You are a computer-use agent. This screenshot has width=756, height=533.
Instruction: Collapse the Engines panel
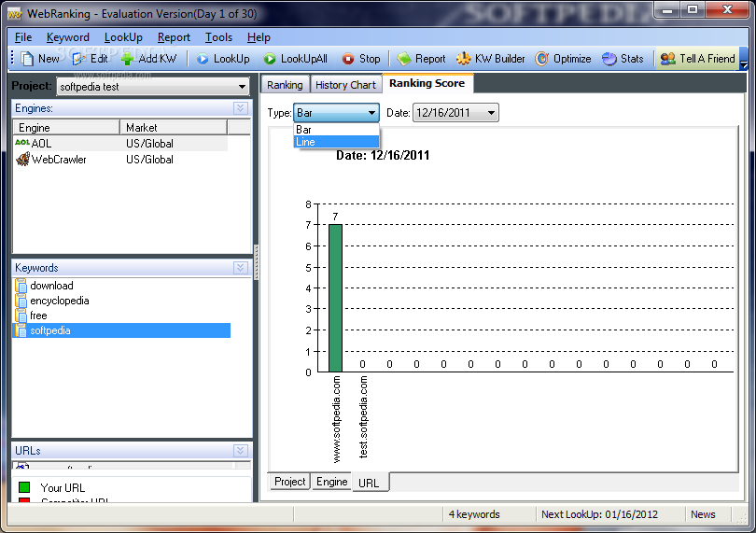coord(240,108)
